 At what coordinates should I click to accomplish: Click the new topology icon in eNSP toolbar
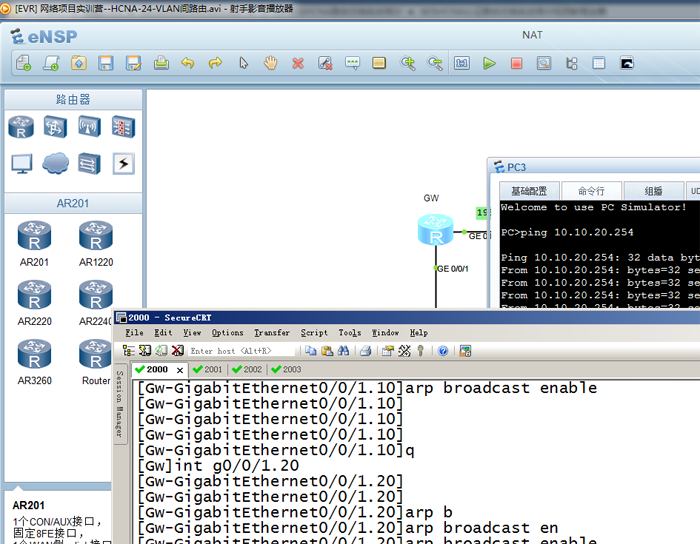pos(24,63)
